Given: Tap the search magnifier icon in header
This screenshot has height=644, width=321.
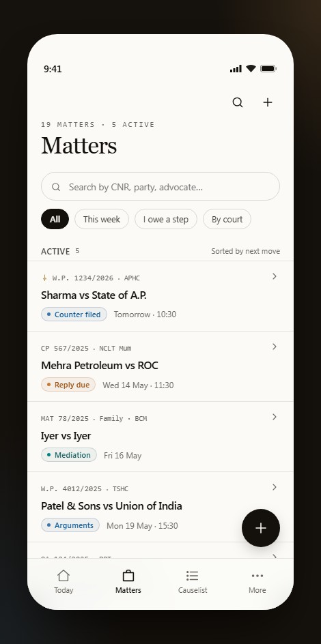Looking at the screenshot, I should coord(238,102).
